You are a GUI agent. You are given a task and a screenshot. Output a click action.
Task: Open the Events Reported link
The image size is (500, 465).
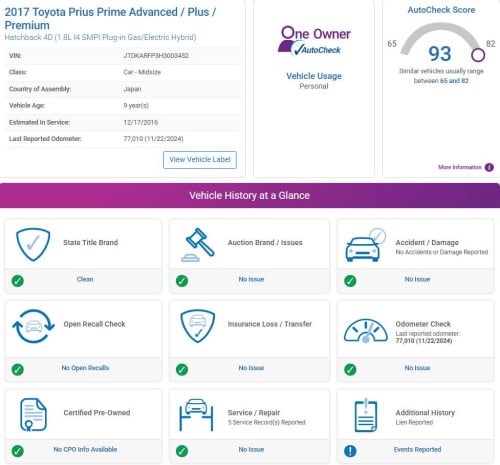[x=417, y=449]
